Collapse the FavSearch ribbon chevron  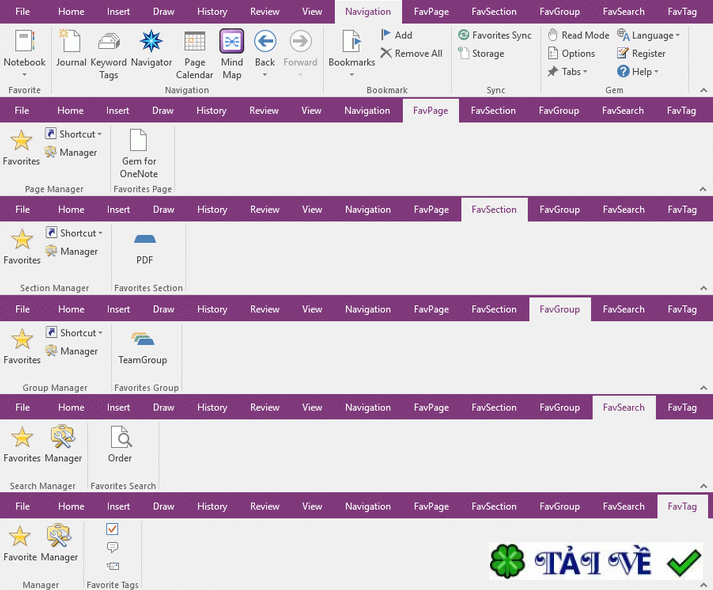(x=703, y=486)
